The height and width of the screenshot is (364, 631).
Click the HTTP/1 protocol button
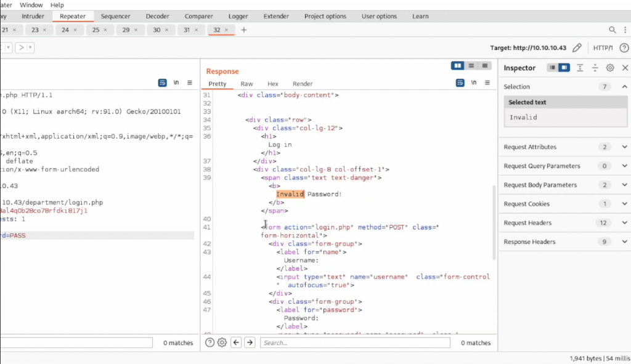click(x=602, y=48)
